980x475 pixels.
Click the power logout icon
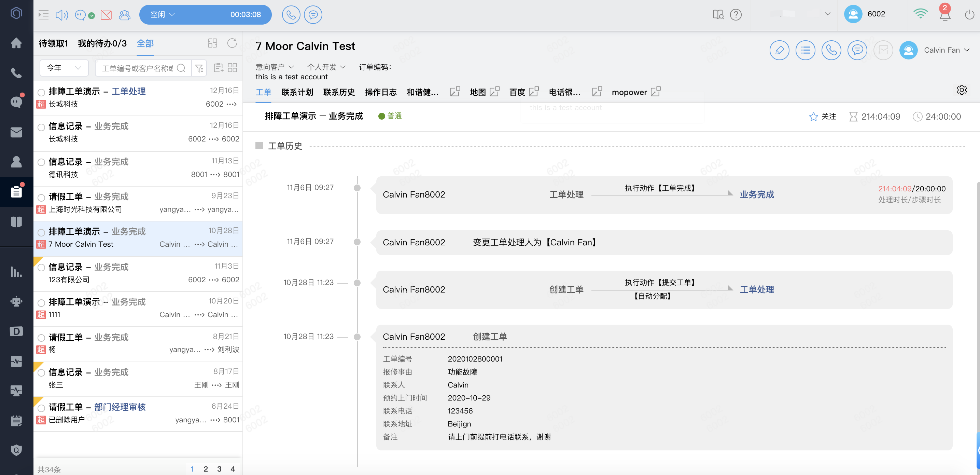(970, 14)
